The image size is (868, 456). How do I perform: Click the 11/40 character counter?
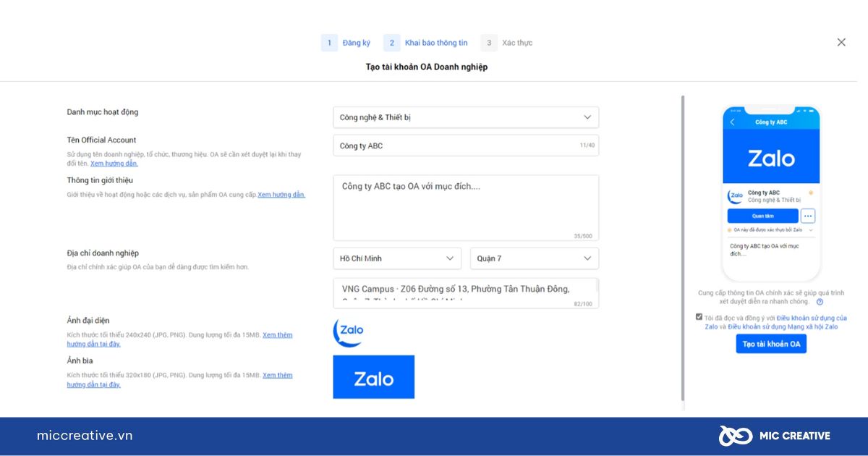click(x=587, y=145)
